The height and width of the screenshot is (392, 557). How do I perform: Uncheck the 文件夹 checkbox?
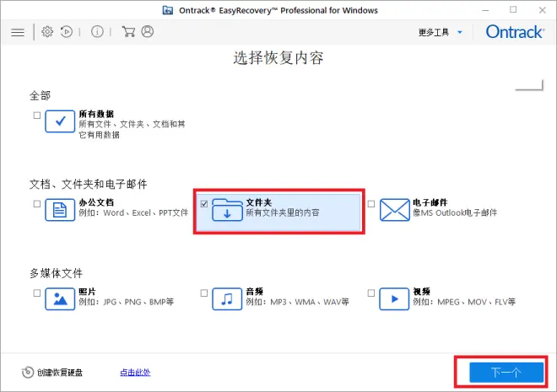coord(204,204)
